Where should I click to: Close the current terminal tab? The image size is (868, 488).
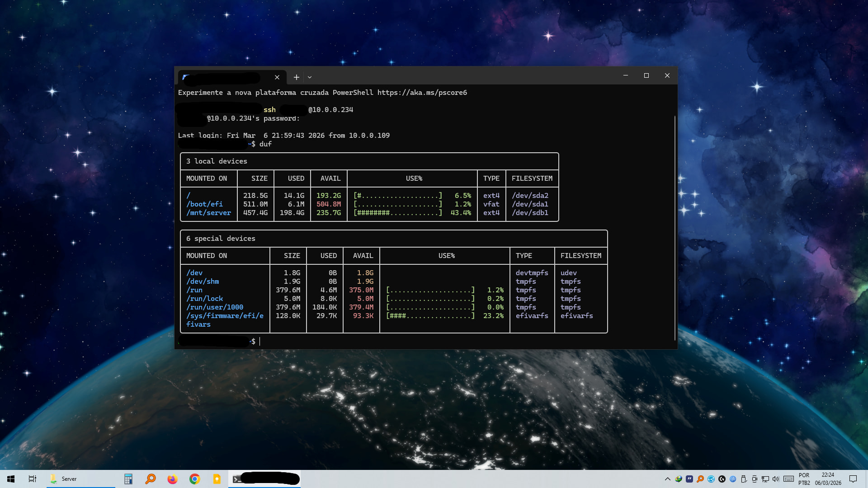pyautogui.click(x=277, y=77)
